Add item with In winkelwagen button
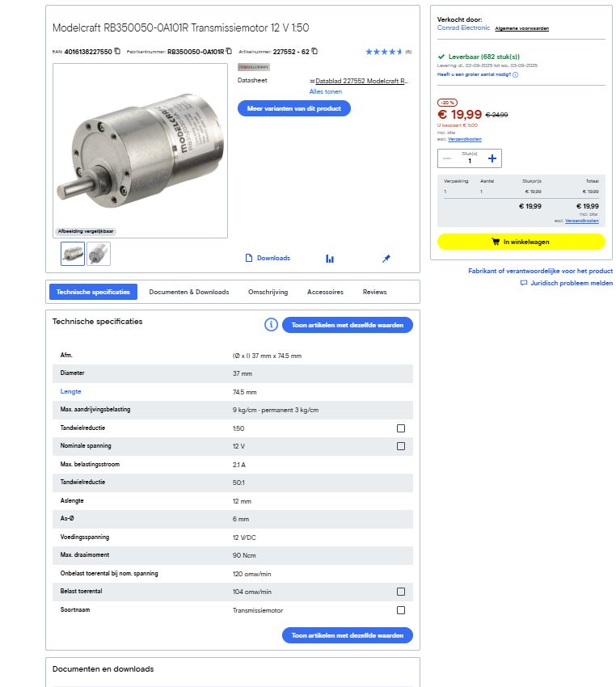 point(521,242)
